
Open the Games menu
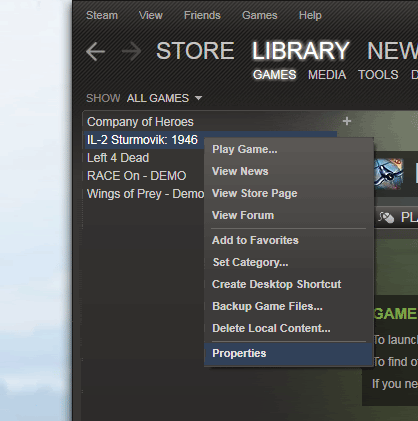coord(260,15)
